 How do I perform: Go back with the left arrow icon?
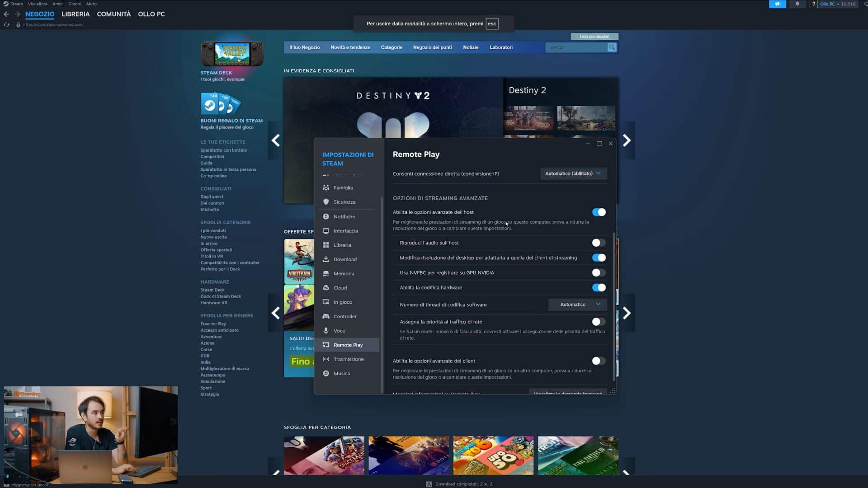pyautogui.click(x=6, y=14)
